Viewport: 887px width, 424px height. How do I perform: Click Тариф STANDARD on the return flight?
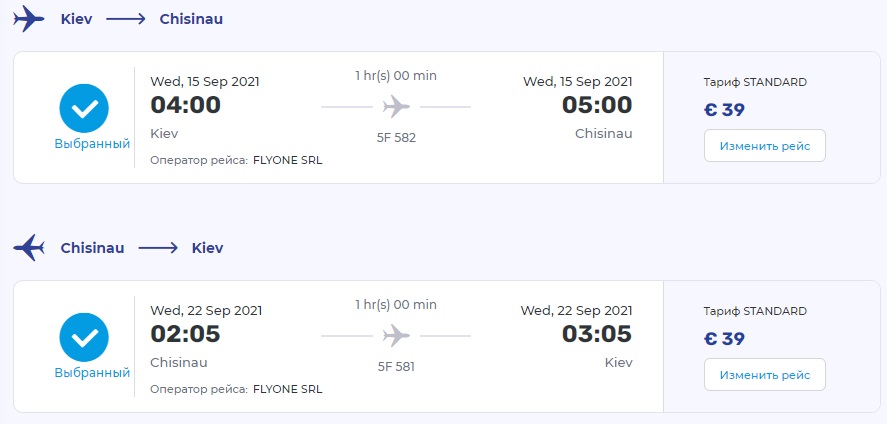755,311
